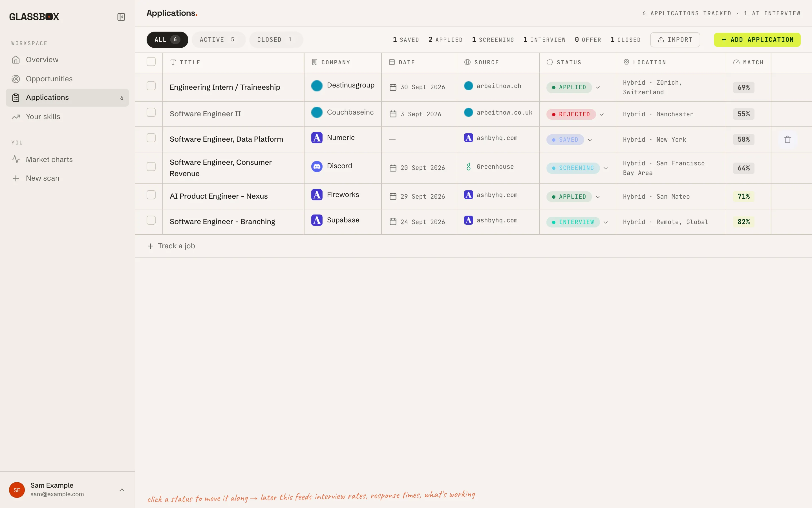Click the Destinusgroup company avatar

[x=317, y=86]
